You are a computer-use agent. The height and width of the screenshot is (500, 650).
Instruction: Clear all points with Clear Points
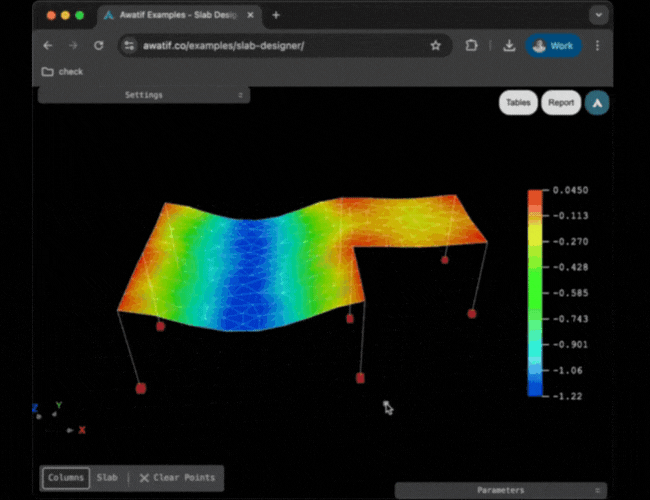click(177, 478)
